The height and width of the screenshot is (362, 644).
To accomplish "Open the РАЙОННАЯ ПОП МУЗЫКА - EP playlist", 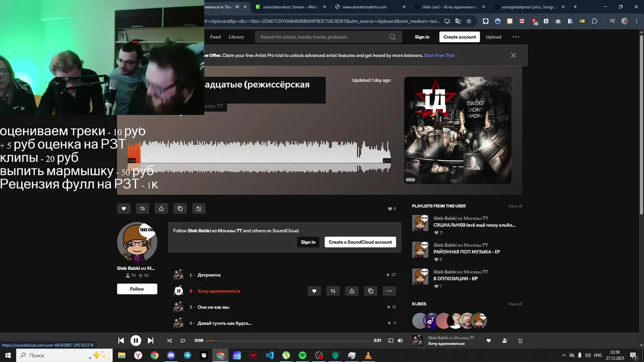I will [467, 252].
